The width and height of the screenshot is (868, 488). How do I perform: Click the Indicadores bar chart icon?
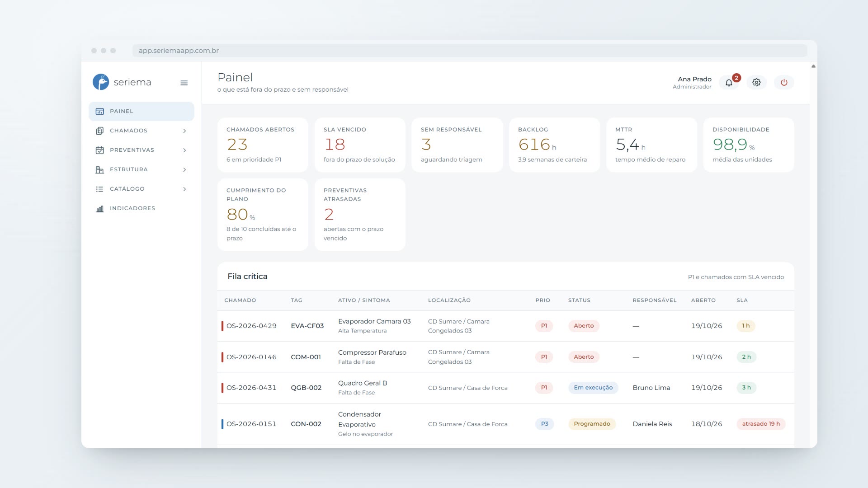100,208
